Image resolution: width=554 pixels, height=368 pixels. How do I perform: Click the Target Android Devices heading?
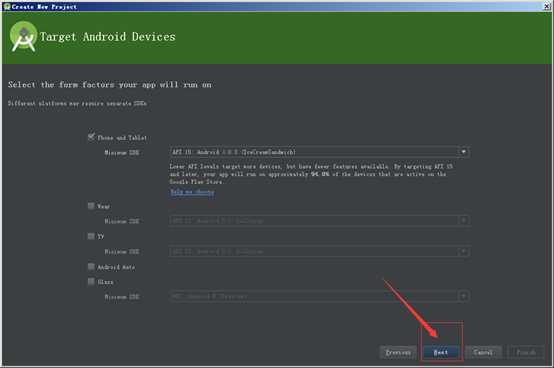tap(108, 37)
